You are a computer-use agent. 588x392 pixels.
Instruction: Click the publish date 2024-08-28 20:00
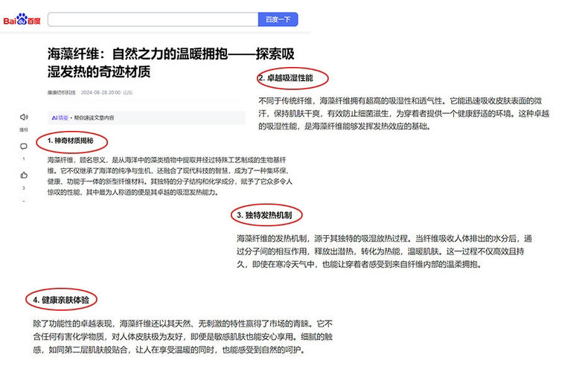click(x=100, y=92)
